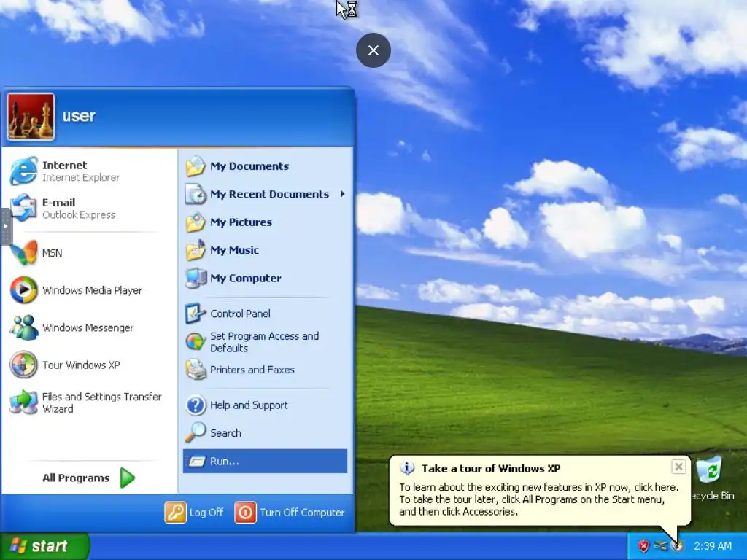Screen dimensions: 747x560
Task: Click the Log Off key icon
Action: [175, 513]
